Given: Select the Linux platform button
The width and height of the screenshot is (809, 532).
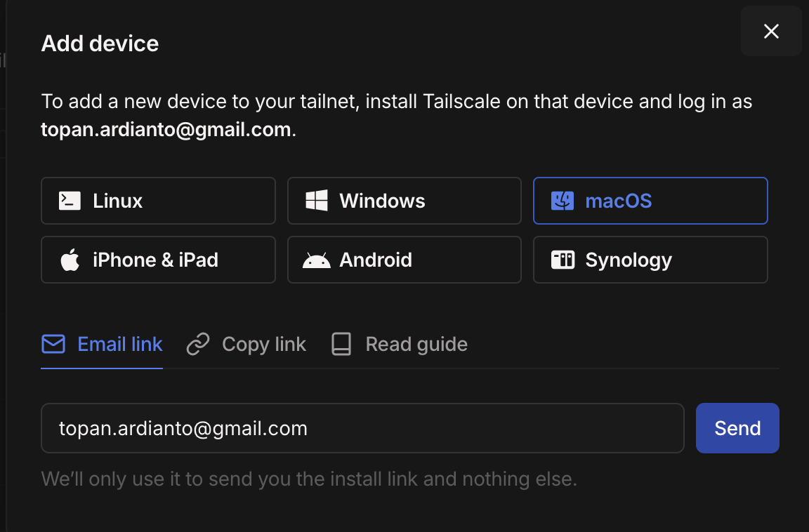Looking at the screenshot, I should (x=158, y=201).
